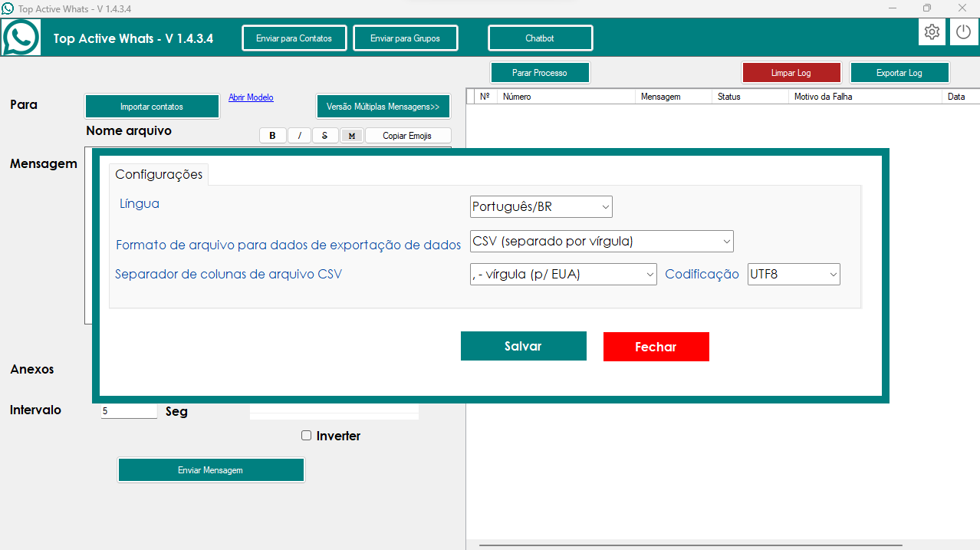Toggle strikethrough formatting button S
Viewport: 980px width, 550px height.
(x=325, y=136)
